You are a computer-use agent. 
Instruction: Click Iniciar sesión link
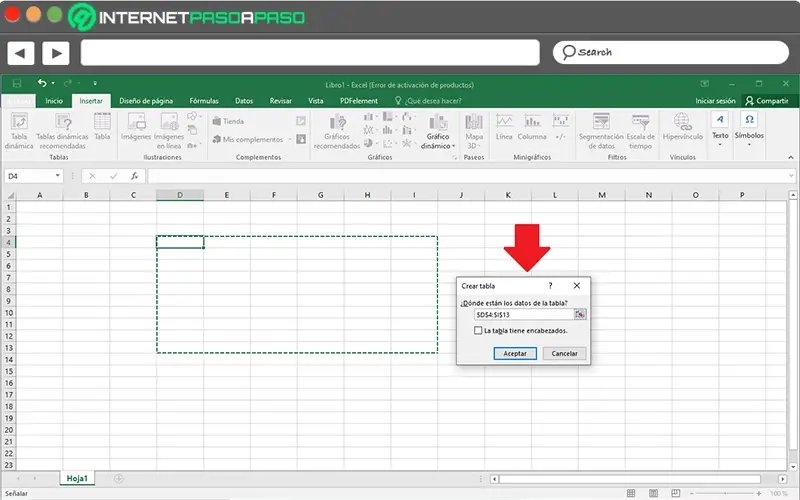tap(715, 101)
